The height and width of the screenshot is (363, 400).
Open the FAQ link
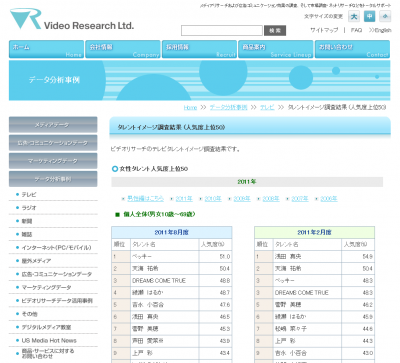click(356, 30)
